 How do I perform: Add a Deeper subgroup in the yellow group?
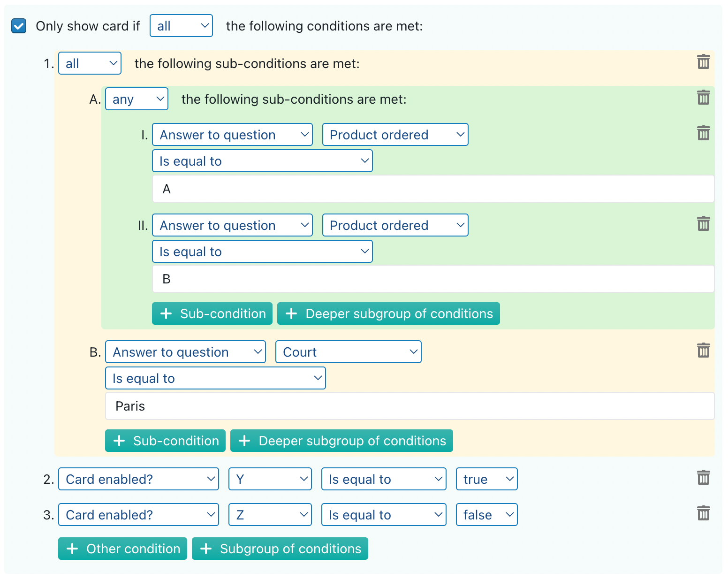coord(341,441)
